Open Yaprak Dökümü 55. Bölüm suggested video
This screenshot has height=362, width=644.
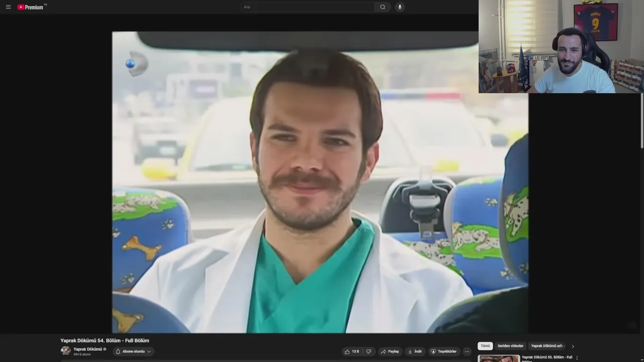[x=547, y=358]
